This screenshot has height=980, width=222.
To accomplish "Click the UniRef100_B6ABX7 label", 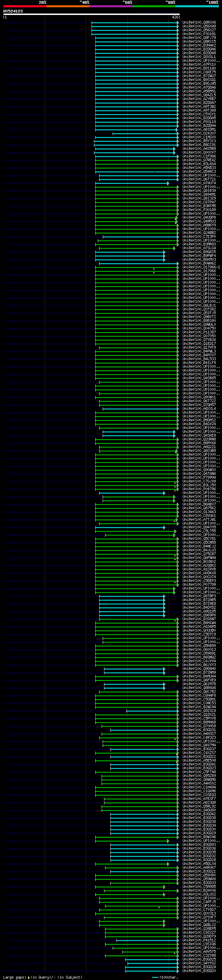I will 199,504.
